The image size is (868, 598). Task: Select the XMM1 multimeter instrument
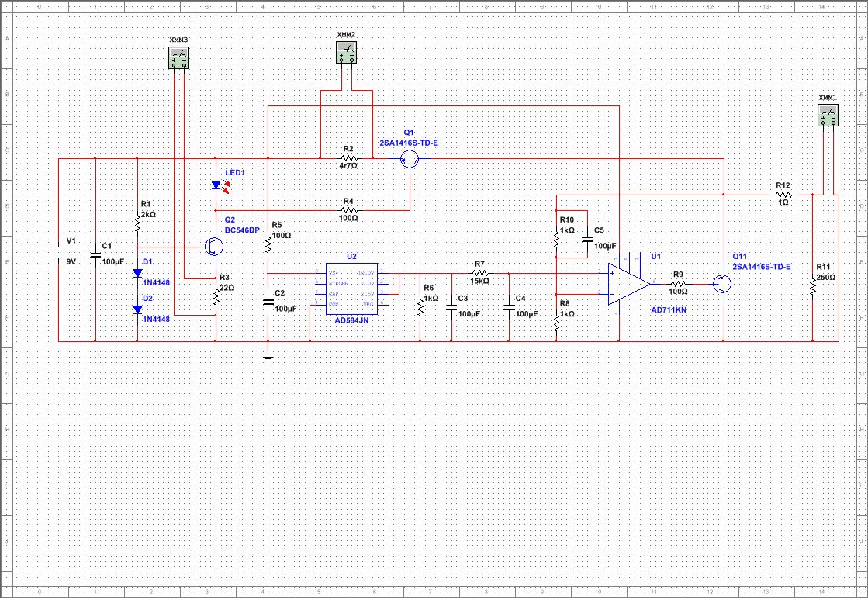coord(828,116)
